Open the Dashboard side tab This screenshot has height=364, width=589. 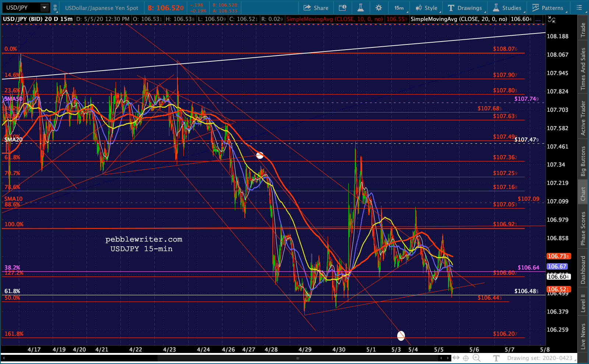click(583, 270)
